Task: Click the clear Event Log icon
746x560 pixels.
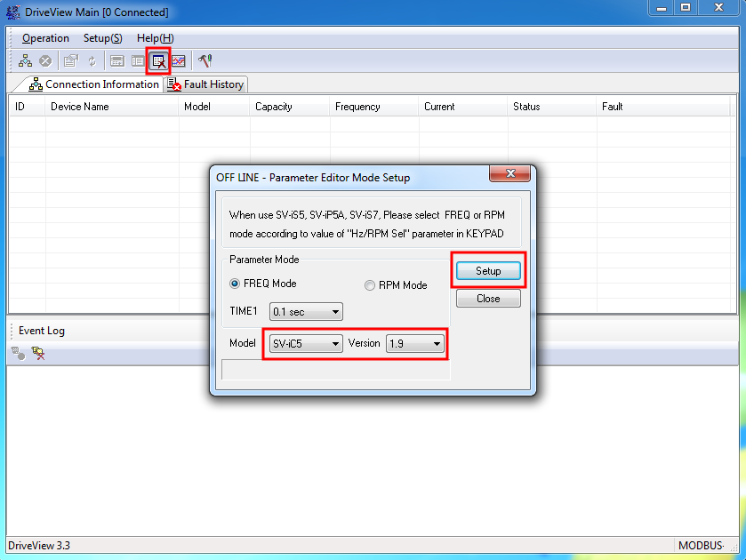Action: click(x=38, y=353)
